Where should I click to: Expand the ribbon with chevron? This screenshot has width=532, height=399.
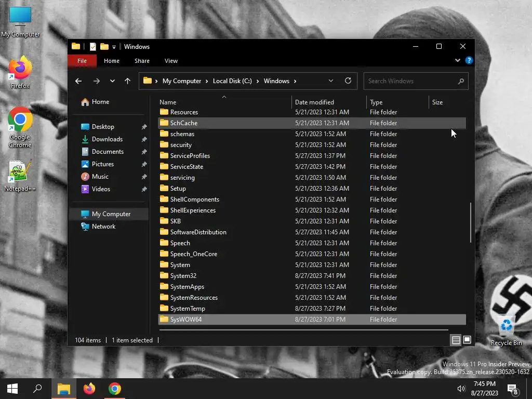click(458, 60)
